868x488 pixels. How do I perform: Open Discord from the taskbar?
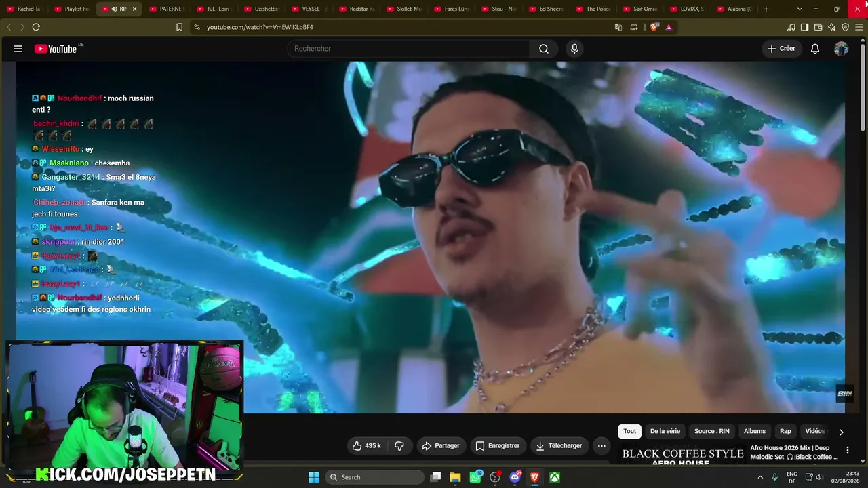515,477
